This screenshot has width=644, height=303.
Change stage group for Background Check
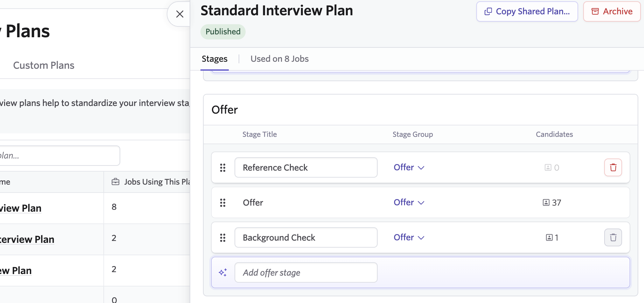pyautogui.click(x=409, y=237)
